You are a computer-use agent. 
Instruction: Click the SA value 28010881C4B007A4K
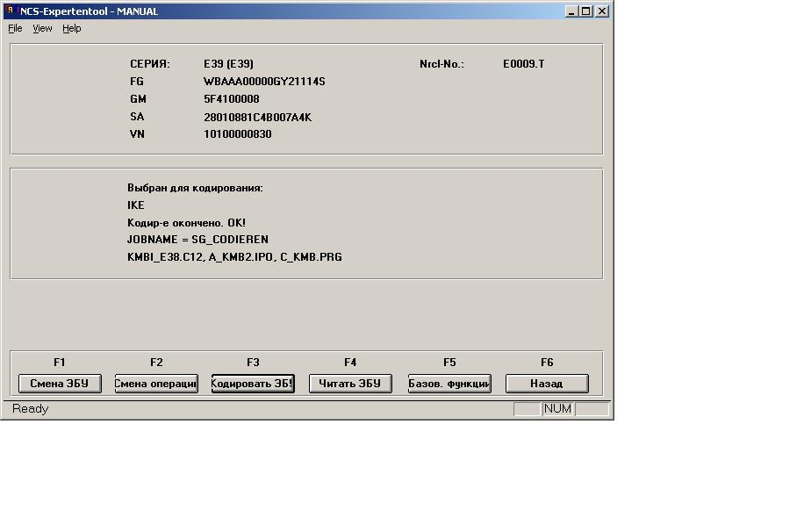tap(257, 117)
